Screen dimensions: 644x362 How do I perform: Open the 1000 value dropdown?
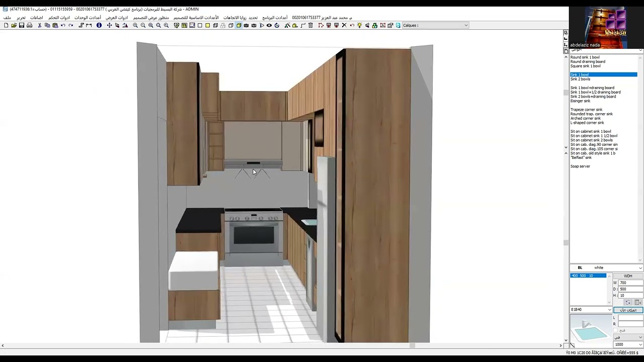click(628, 344)
